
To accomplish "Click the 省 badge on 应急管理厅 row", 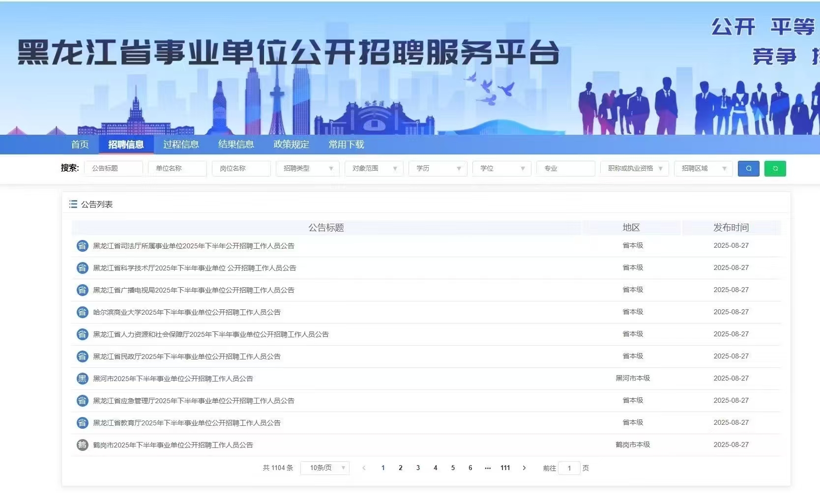I will click(82, 400).
